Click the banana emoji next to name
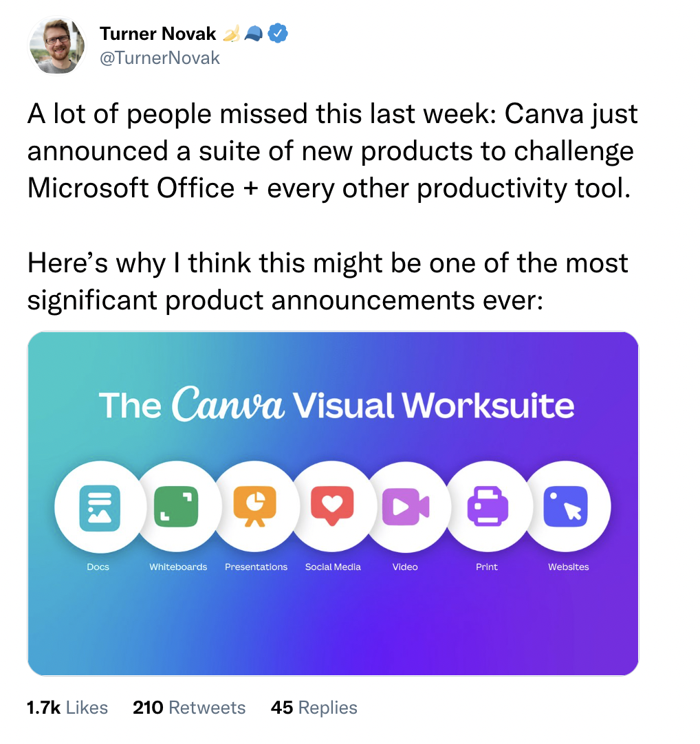 231,34
